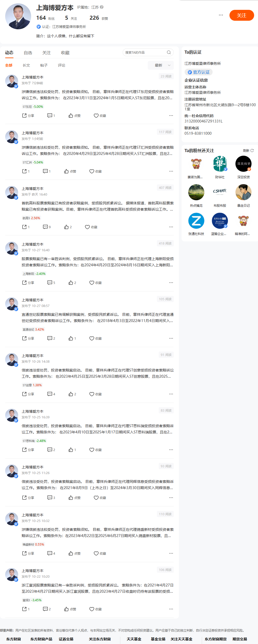Open the 最新 sort dropdown
The image size is (258, 644).
161,65
